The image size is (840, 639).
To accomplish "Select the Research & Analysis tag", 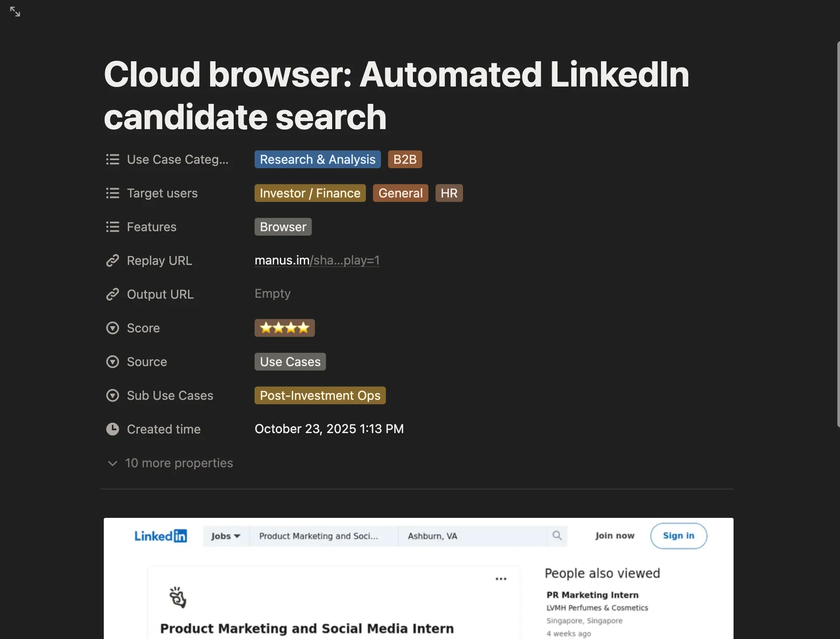I will [x=318, y=159].
